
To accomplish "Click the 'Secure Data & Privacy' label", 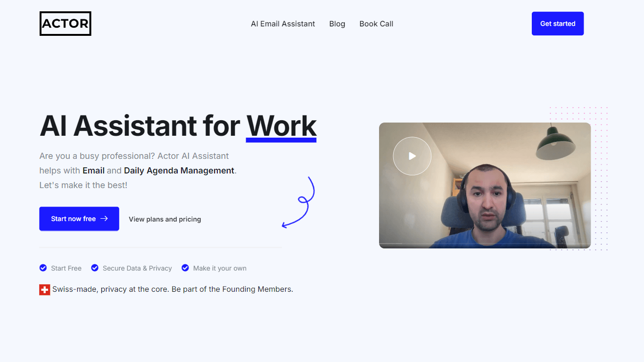I will click(x=137, y=268).
